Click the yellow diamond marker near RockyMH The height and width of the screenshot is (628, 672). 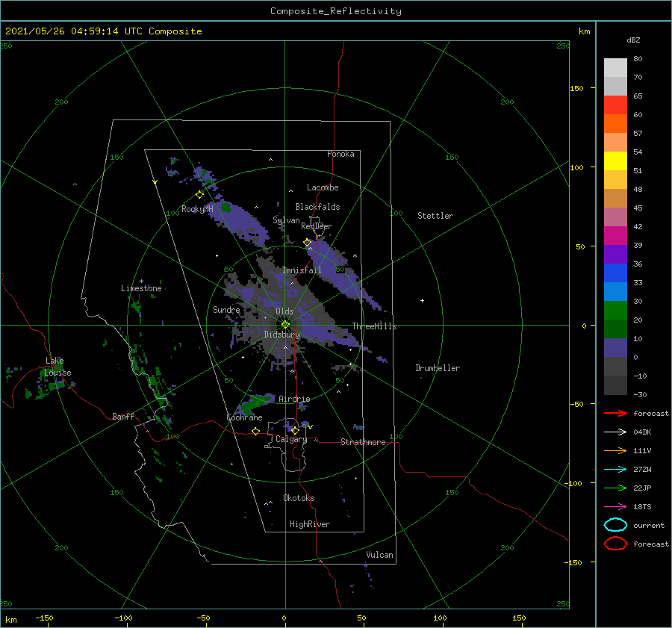199,195
